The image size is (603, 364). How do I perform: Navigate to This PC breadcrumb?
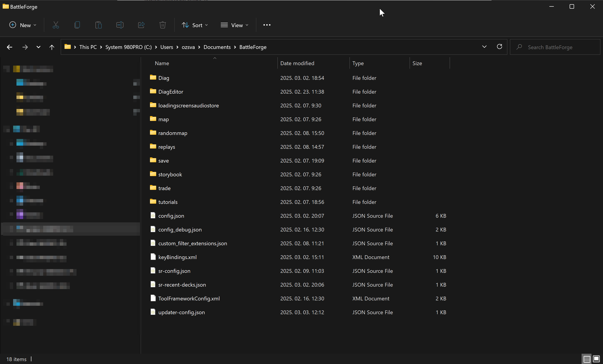(x=88, y=47)
